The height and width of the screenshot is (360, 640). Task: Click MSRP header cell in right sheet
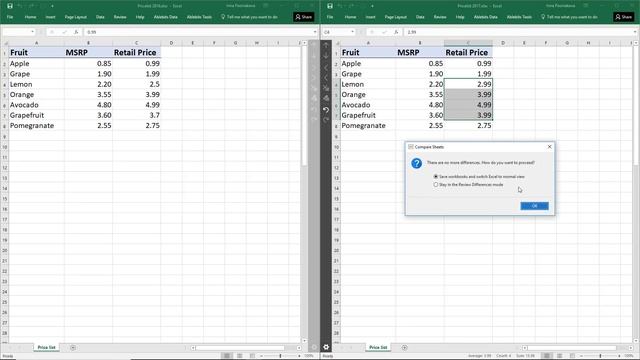[x=420, y=53]
